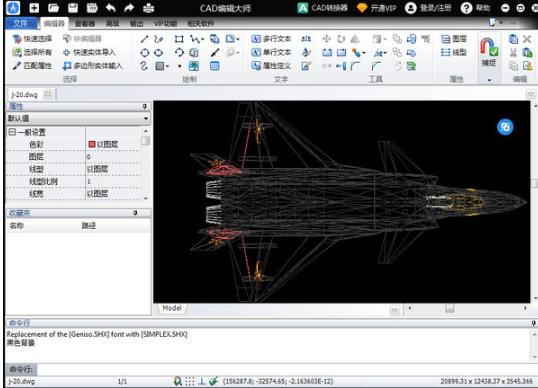The height and width of the screenshot is (388, 538).
Task: Switch to the 查看器 ribbon tab
Action: point(84,23)
